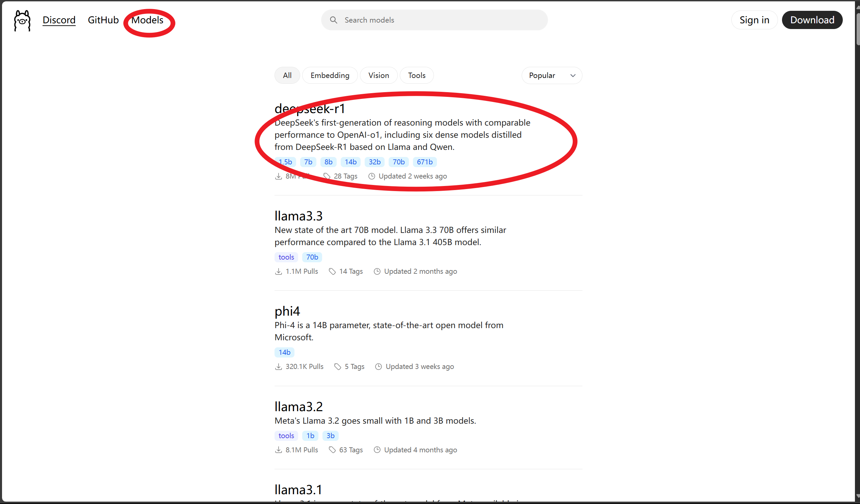Go to the GitHub nav link

pyautogui.click(x=103, y=20)
